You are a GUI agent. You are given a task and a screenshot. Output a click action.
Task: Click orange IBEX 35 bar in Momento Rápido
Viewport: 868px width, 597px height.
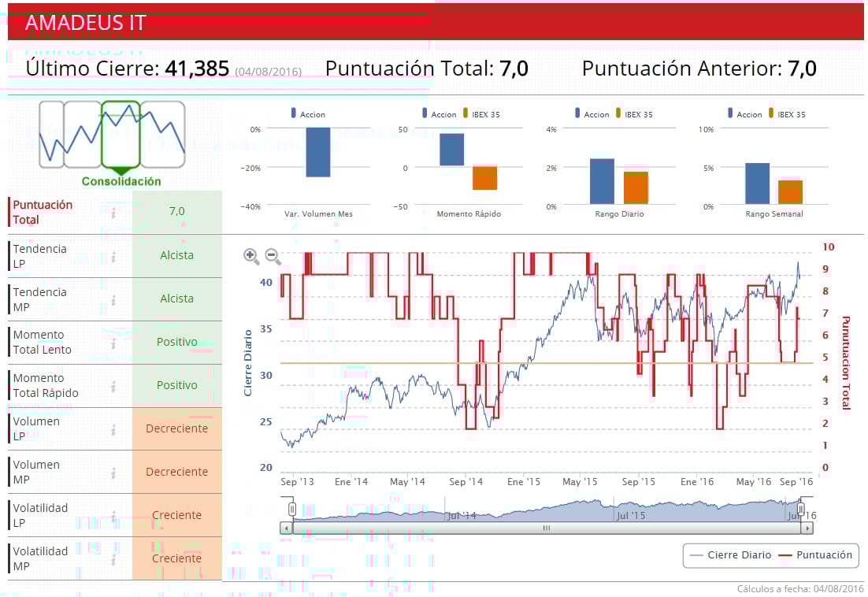[485, 178]
